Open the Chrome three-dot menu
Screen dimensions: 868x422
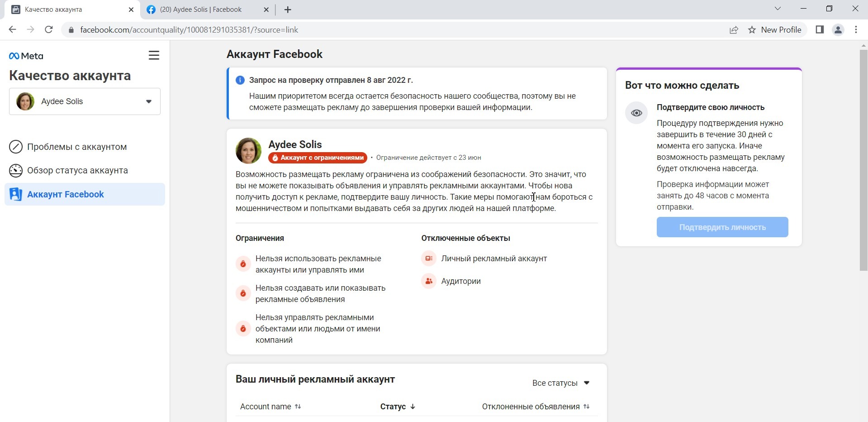[x=856, y=30]
